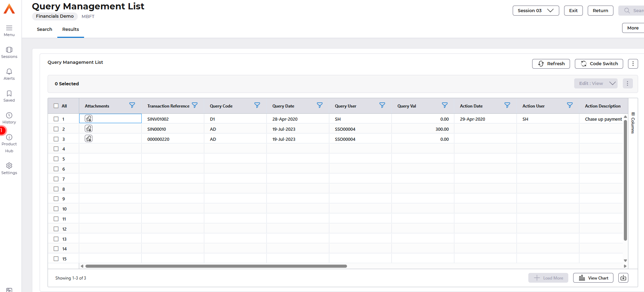Open three-dot menu beside Edit : View
Screen dimensions: 644x292
pos(627,84)
